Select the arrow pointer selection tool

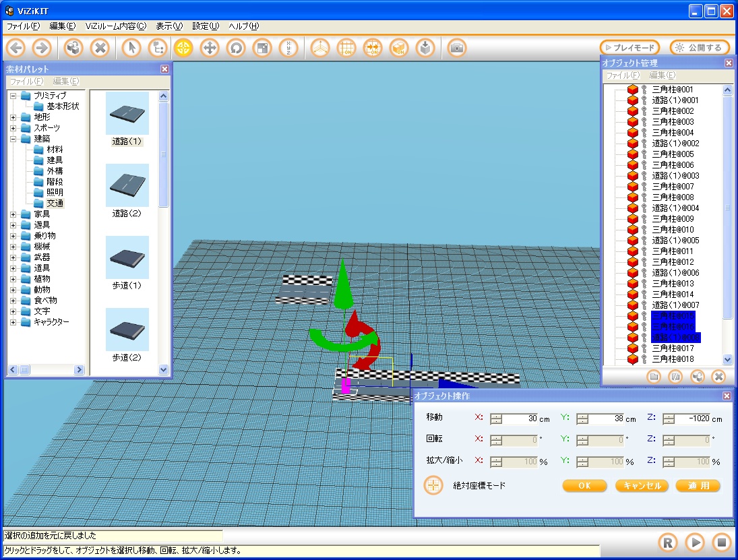point(133,48)
